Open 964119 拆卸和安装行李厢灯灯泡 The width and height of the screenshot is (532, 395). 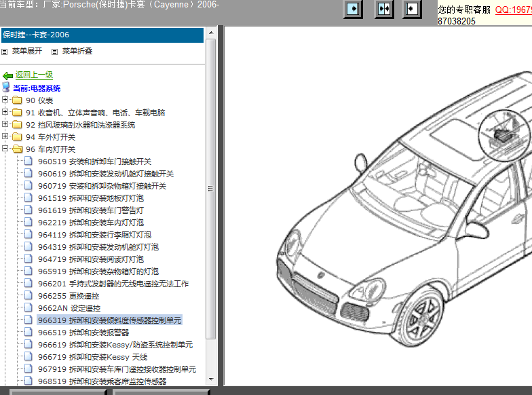point(95,235)
